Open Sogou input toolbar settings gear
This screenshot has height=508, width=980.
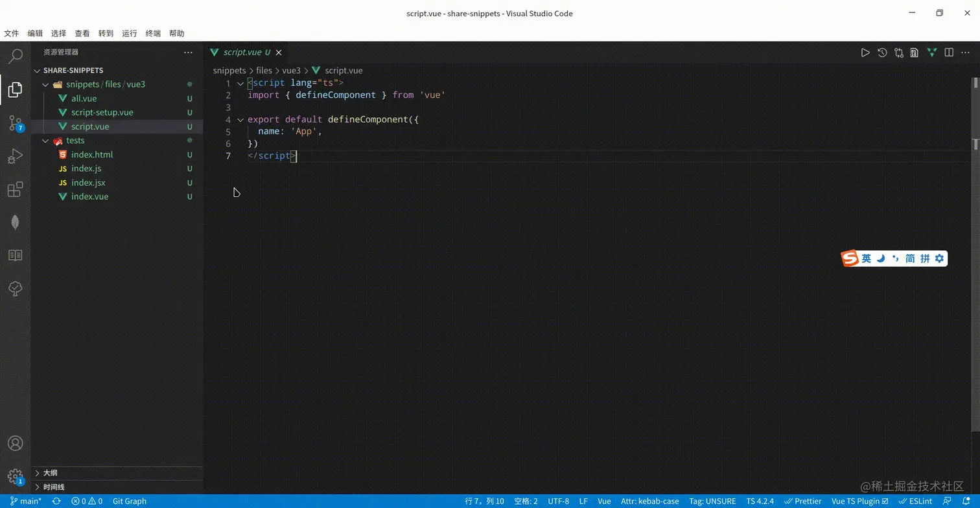click(x=939, y=259)
